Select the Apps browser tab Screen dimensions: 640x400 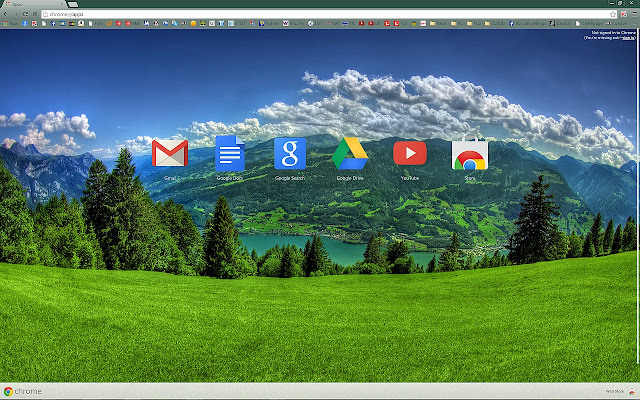(34, 4)
